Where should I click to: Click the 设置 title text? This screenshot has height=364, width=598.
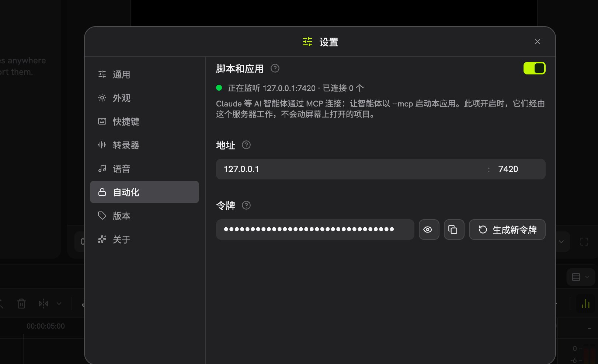coord(328,42)
